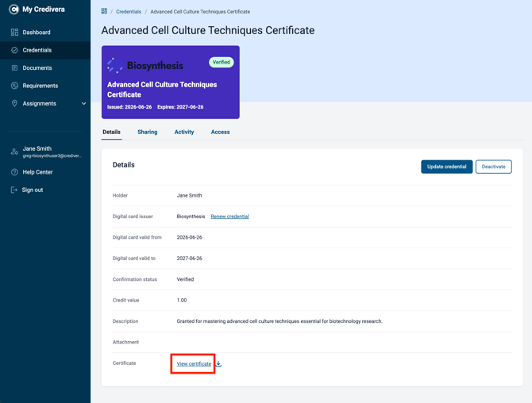Switch to the Activity tab

click(x=184, y=132)
